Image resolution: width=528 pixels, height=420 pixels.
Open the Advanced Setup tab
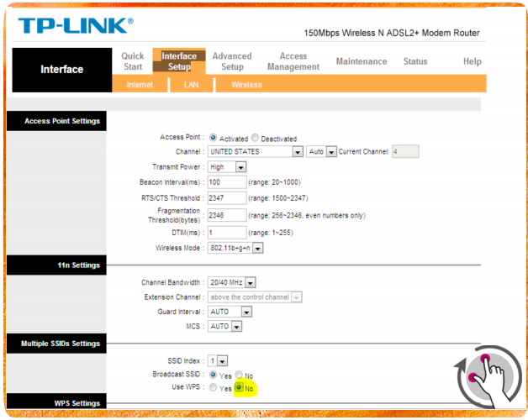click(x=232, y=61)
